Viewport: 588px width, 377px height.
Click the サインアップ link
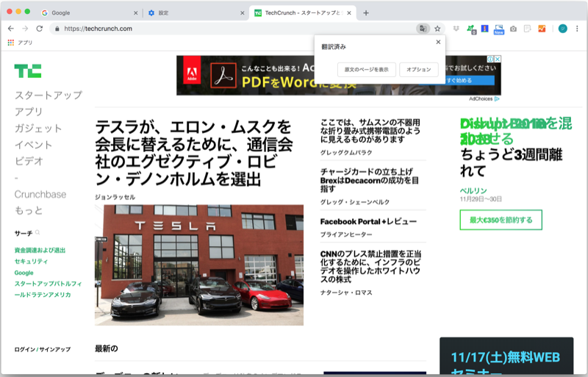[54, 349]
